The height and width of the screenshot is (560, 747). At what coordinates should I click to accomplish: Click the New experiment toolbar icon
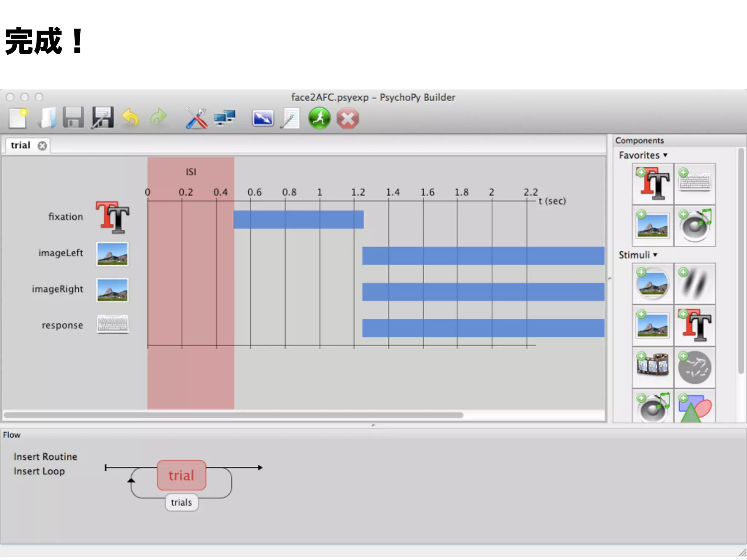click(x=18, y=118)
